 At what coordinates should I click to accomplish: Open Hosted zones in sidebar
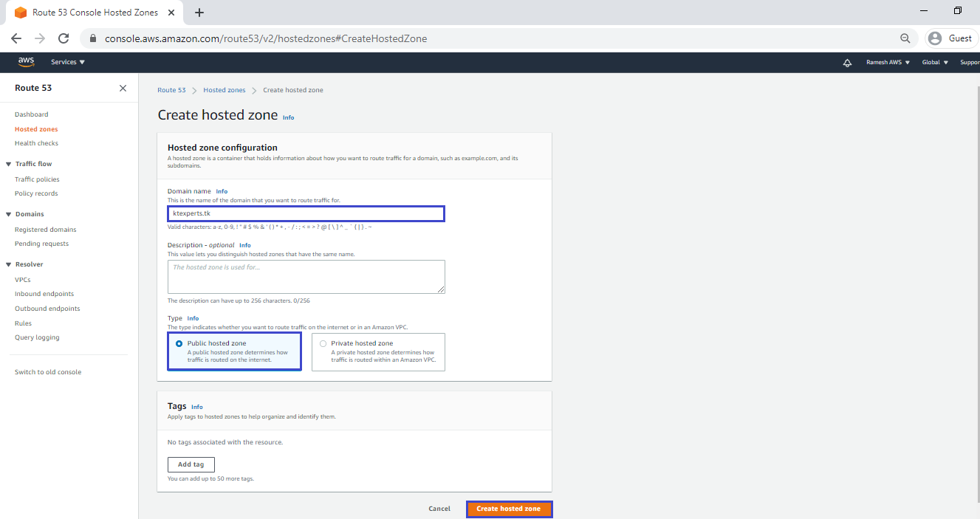point(36,129)
